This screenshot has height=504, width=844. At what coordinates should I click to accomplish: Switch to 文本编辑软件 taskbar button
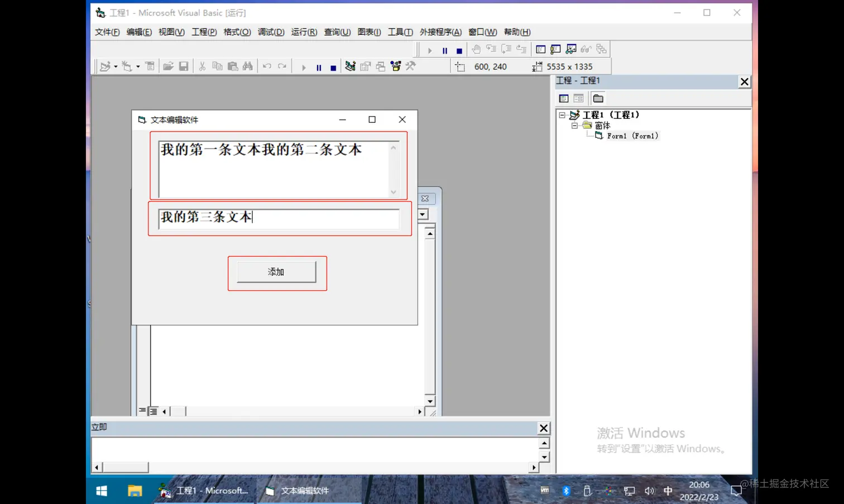pyautogui.click(x=308, y=491)
